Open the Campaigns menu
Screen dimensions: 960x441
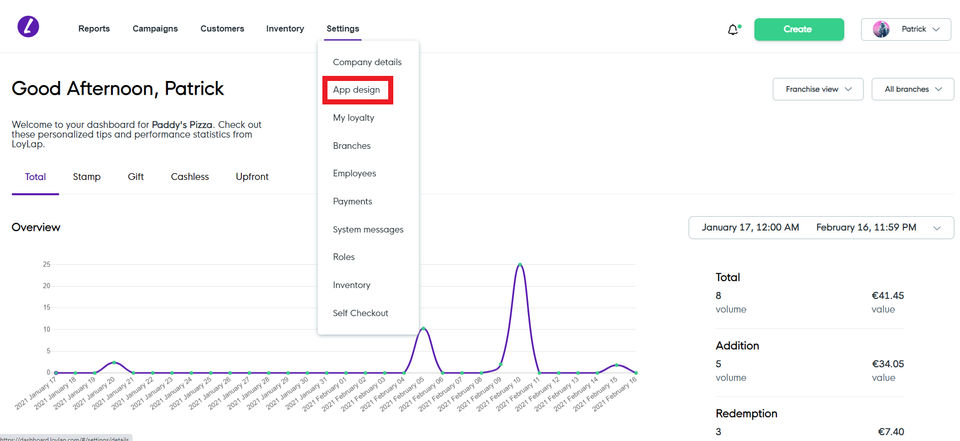155,29
